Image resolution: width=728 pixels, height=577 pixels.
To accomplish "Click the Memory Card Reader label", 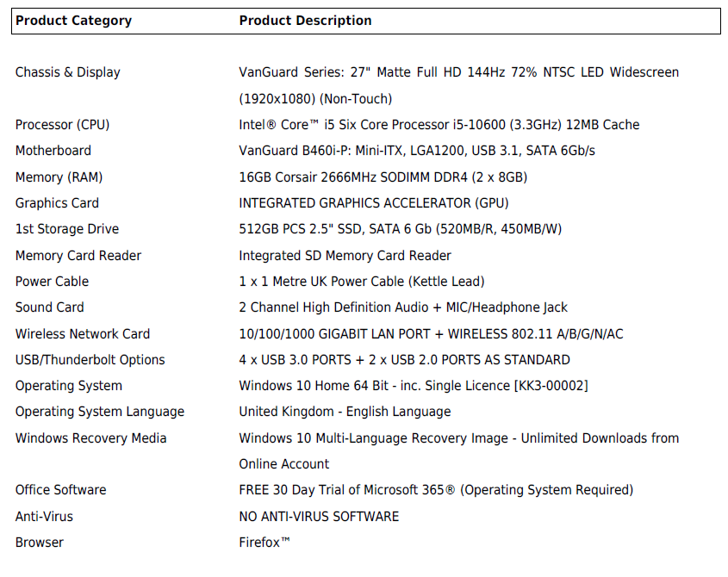I will [x=78, y=256].
